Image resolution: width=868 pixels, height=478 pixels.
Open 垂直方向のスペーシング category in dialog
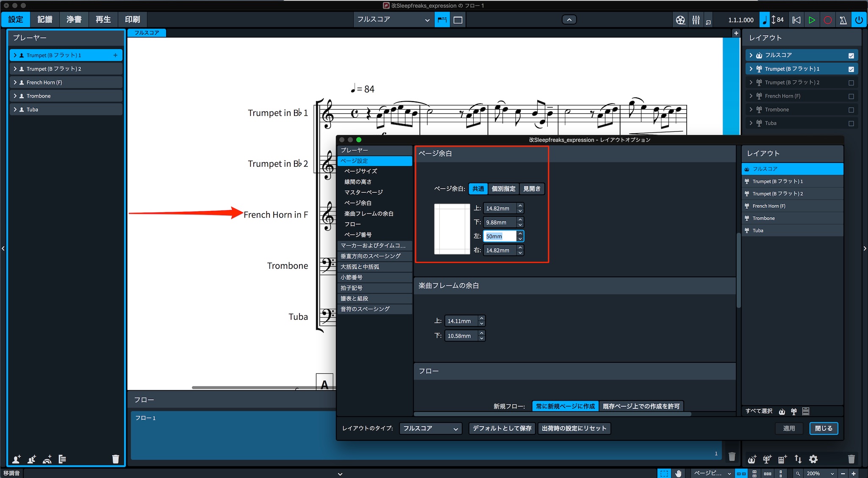375,256
